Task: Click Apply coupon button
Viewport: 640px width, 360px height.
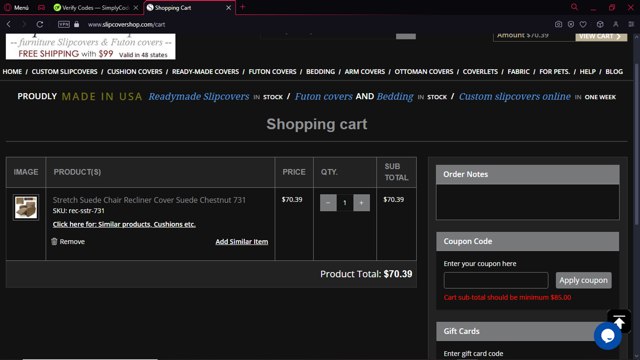Action: (583, 280)
